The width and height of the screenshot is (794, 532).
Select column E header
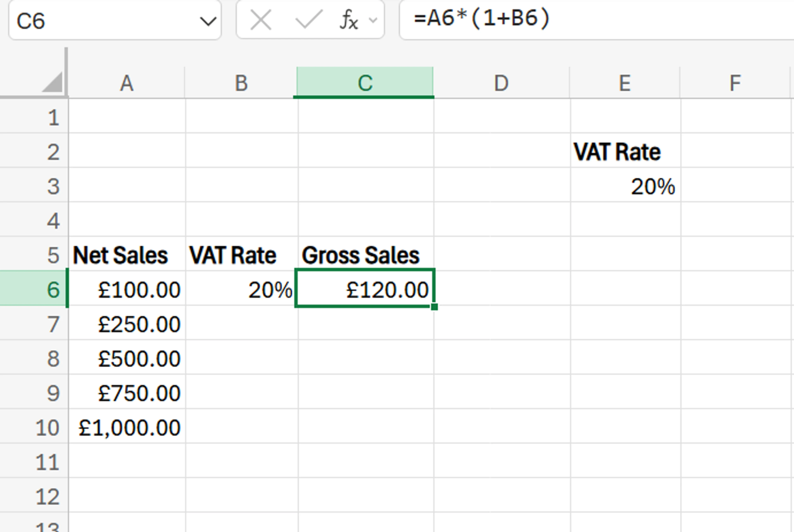(x=625, y=83)
